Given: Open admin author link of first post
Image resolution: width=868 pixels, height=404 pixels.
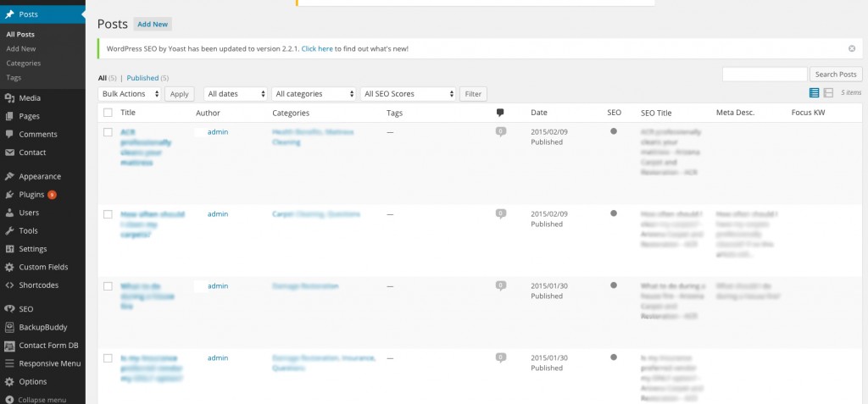Looking at the screenshot, I should (x=218, y=132).
